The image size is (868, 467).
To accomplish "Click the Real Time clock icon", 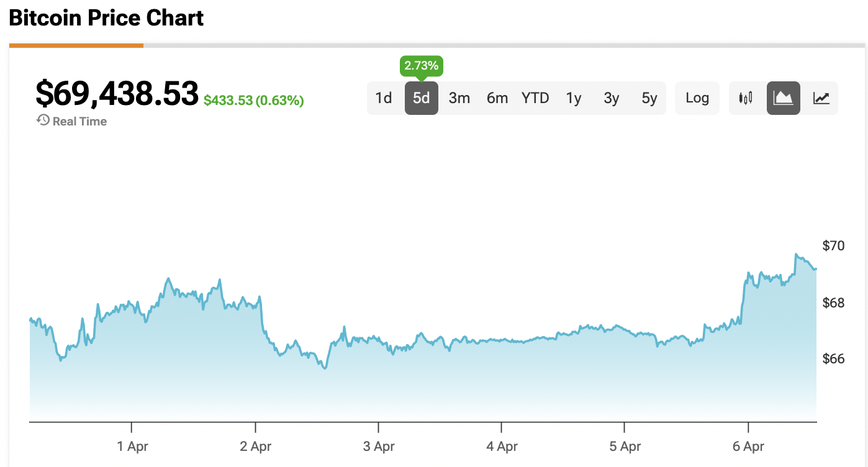I will (x=42, y=120).
